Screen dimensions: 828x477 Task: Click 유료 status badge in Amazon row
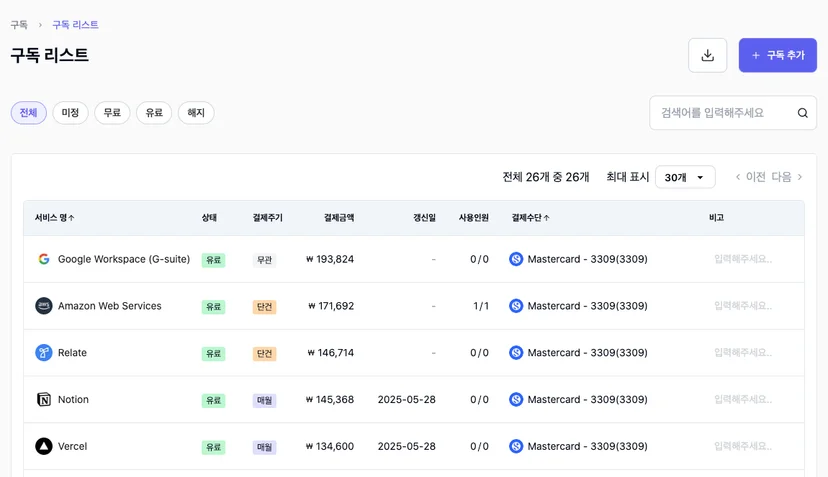click(213, 307)
